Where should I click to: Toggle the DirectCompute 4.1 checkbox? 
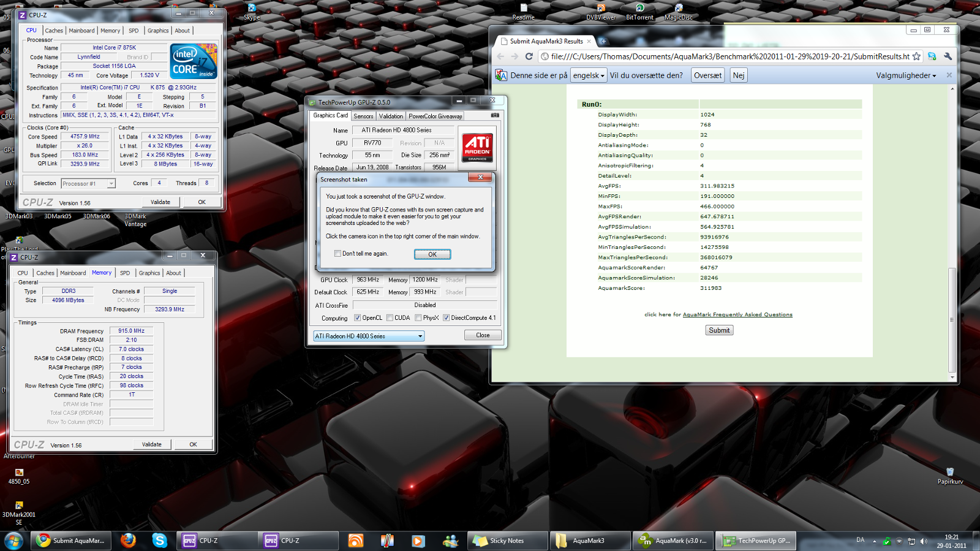pyautogui.click(x=447, y=317)
